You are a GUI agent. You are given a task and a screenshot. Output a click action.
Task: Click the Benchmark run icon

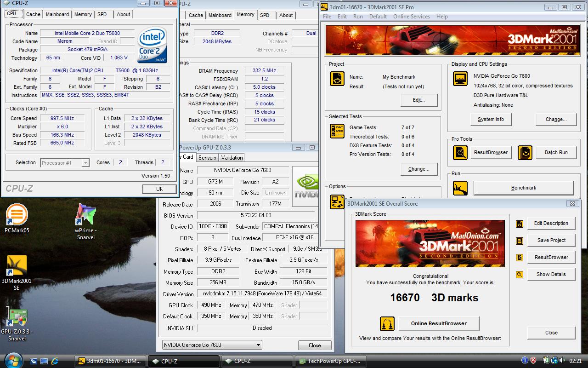[460, 188]
